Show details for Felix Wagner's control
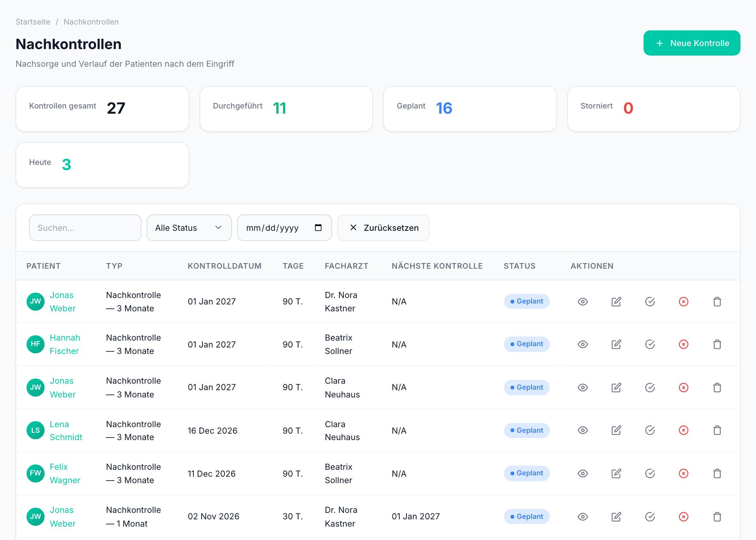Screen dimensions: 756x540 [x=582, y=473]
